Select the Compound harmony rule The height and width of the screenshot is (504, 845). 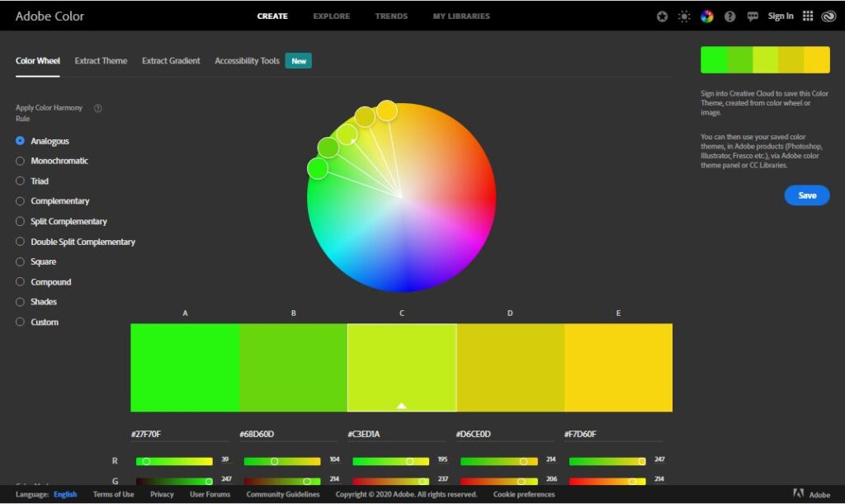click(44, 281)
